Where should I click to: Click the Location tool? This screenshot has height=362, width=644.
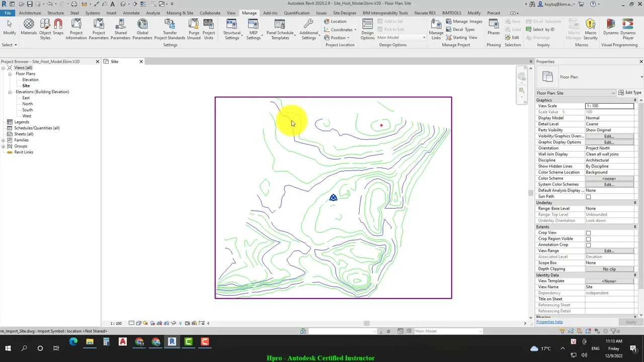[335, 22]
